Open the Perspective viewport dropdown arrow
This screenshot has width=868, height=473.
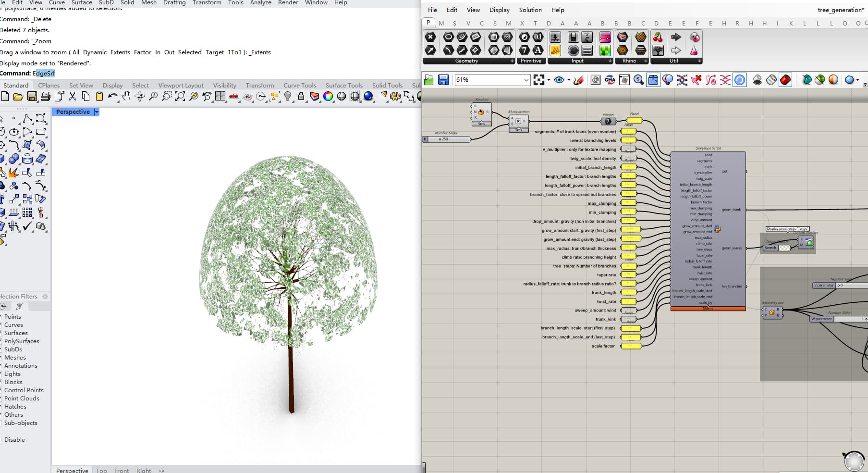click(x=97, y=112)
